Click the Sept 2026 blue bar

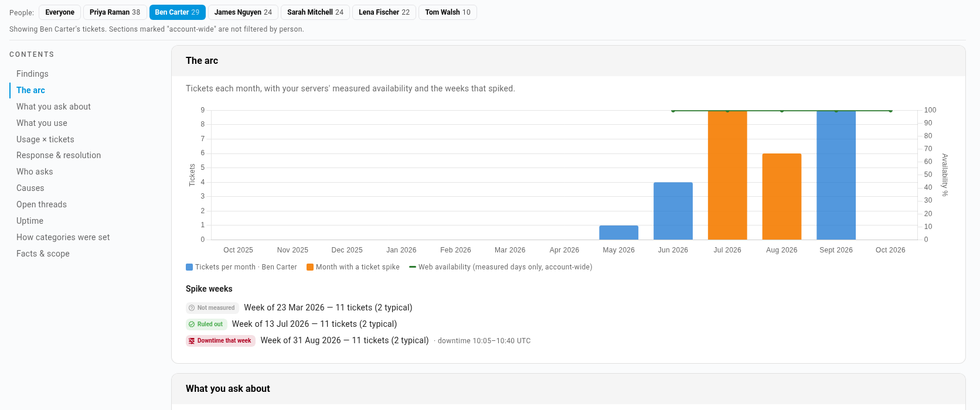(x=836, y=175)
